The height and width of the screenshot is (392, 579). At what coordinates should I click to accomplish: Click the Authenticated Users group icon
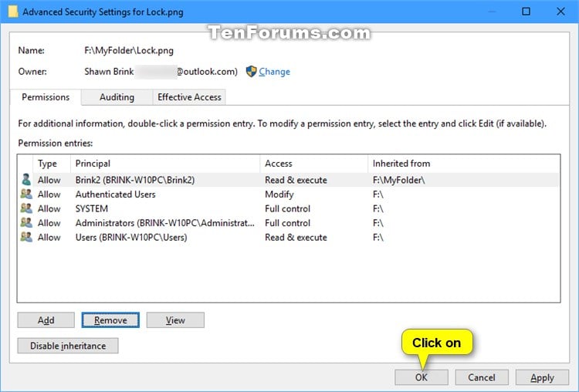[x=26, y=194]
